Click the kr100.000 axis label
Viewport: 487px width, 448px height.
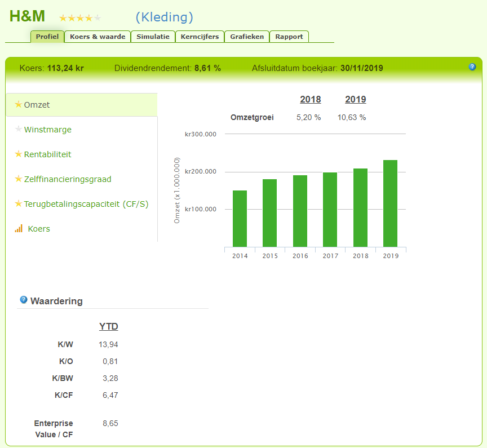pyautogui.click(x=200, y=209)
